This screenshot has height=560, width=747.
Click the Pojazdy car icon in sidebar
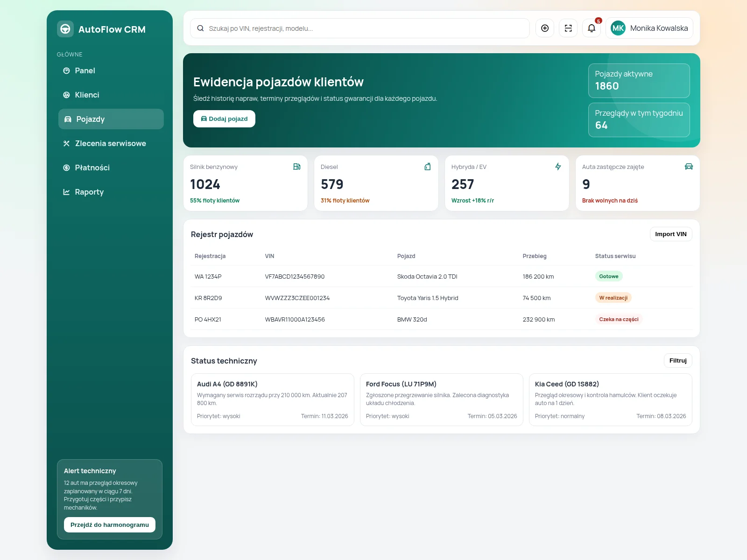68,119
